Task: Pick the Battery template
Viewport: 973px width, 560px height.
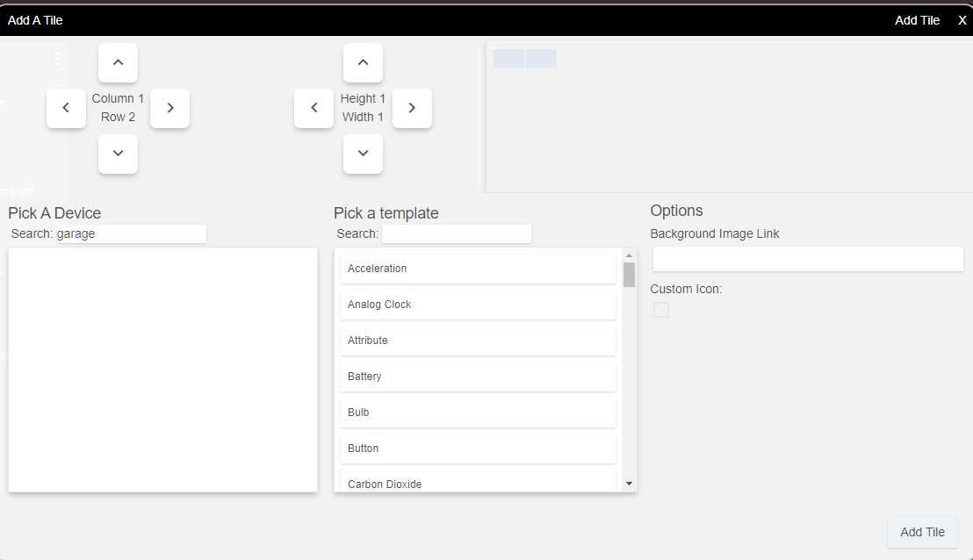Action: coord(478,377)
